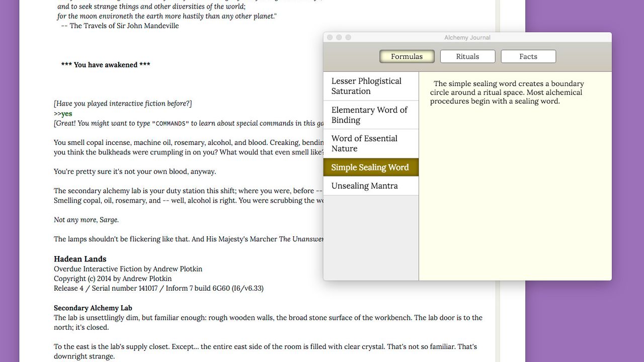This screenshot has width=644, height=362.
Task: Click the highlighted Simple Sealing Word item
Action: (x=371, y=167)
